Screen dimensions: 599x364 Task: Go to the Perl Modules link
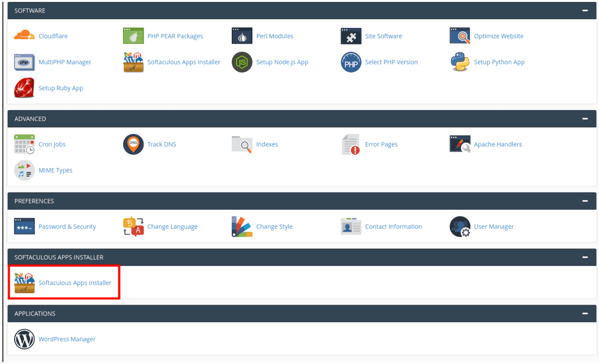coord(275,36)
